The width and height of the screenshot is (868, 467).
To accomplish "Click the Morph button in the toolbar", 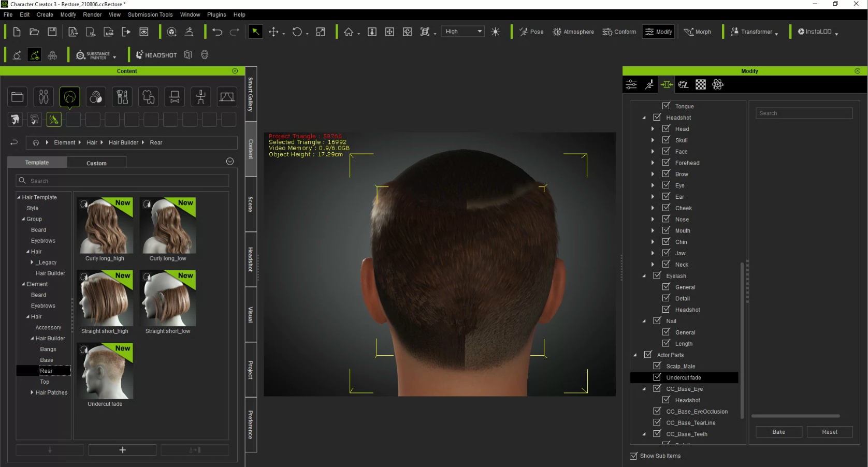I will (x=698, y=32).
